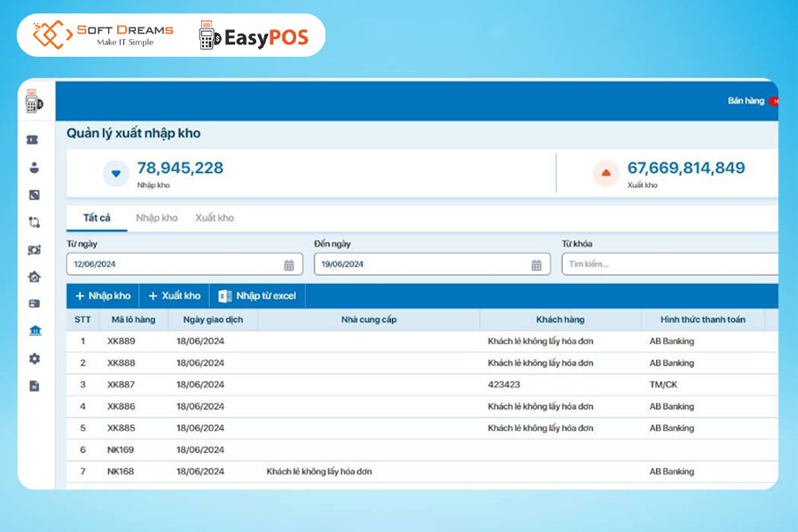
Task: Open settings via the gear icon
Action: [34, 358]
